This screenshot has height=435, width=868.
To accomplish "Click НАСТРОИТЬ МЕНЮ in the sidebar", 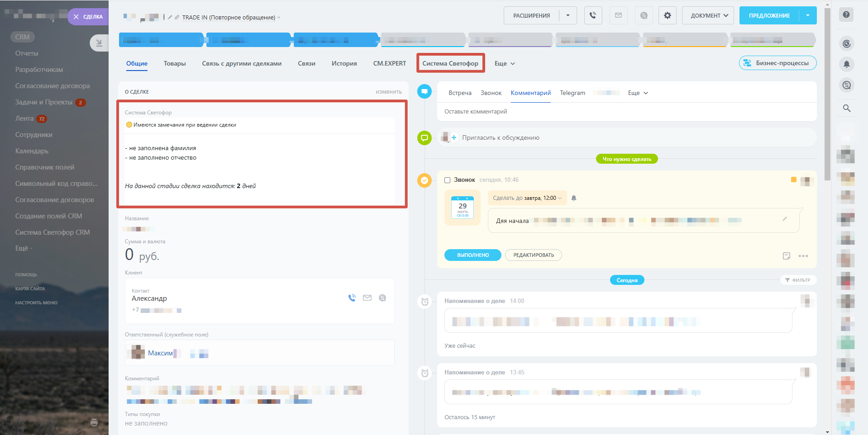I will [36, 303].
